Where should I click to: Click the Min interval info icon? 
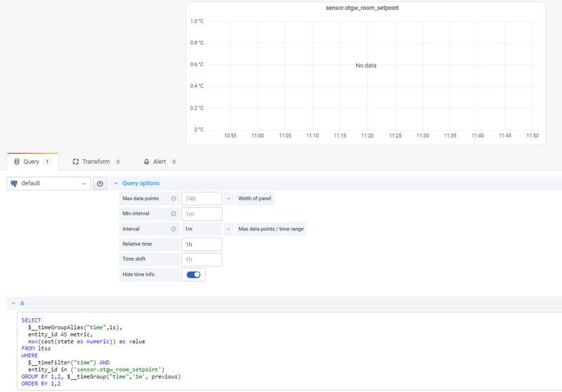[174, 214]
